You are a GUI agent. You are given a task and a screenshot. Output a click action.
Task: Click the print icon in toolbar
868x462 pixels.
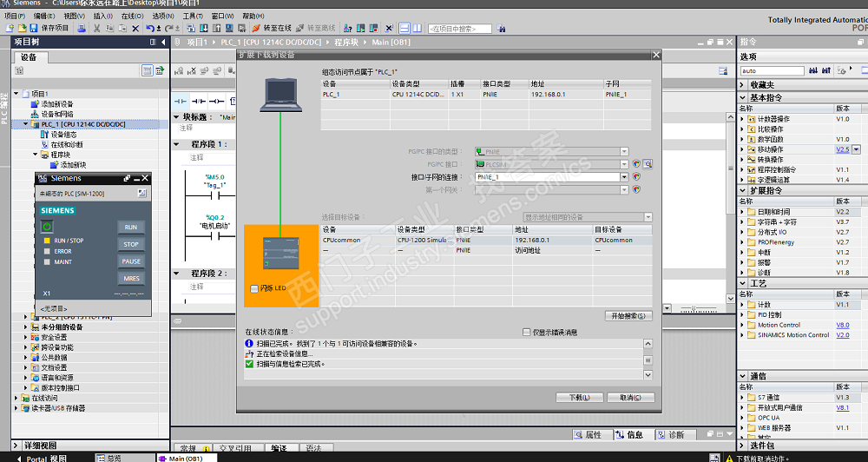(x=82, y=29)
